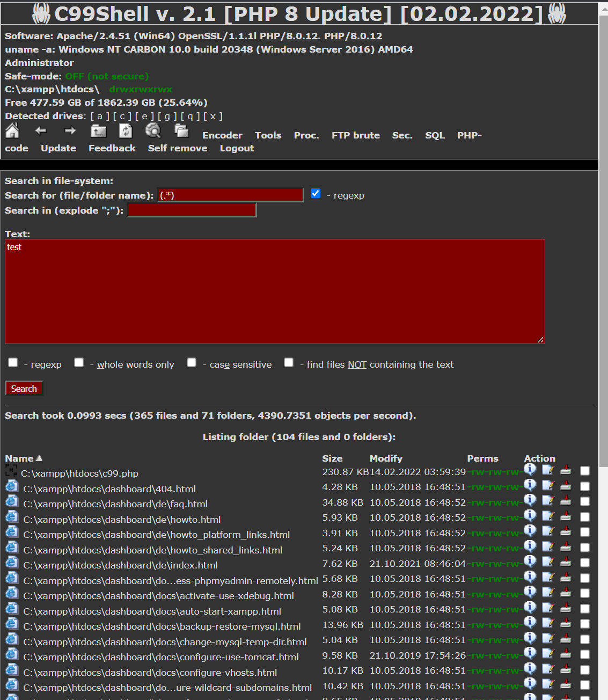Show info for docs\backup-restore-mysql.html
Viewport: 608px width, 700px height.
click(x=530, y=622)
